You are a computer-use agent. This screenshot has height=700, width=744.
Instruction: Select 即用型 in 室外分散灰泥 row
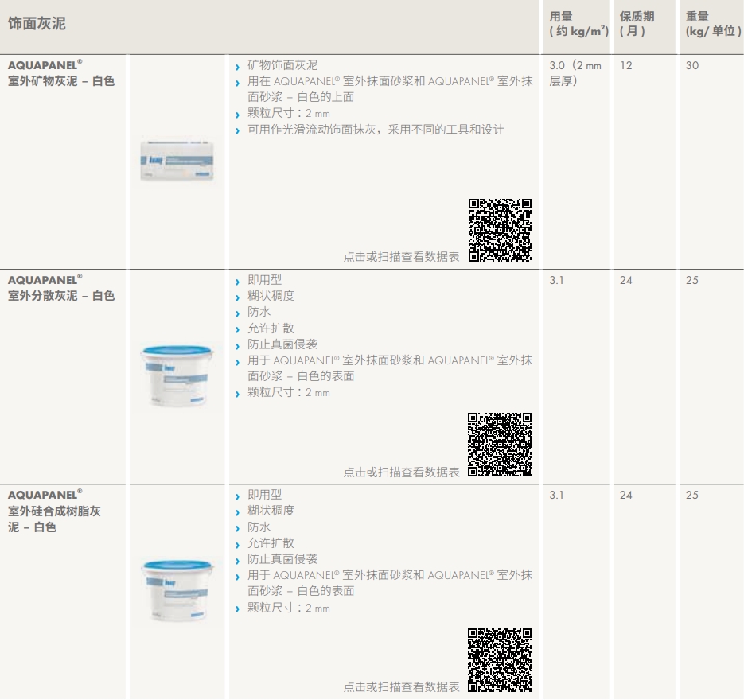(x=264, y=280)
